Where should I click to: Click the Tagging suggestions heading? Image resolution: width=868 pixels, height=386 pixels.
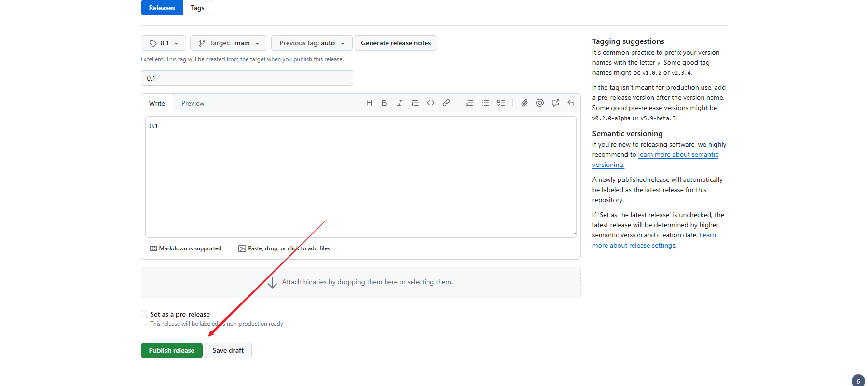628,41
